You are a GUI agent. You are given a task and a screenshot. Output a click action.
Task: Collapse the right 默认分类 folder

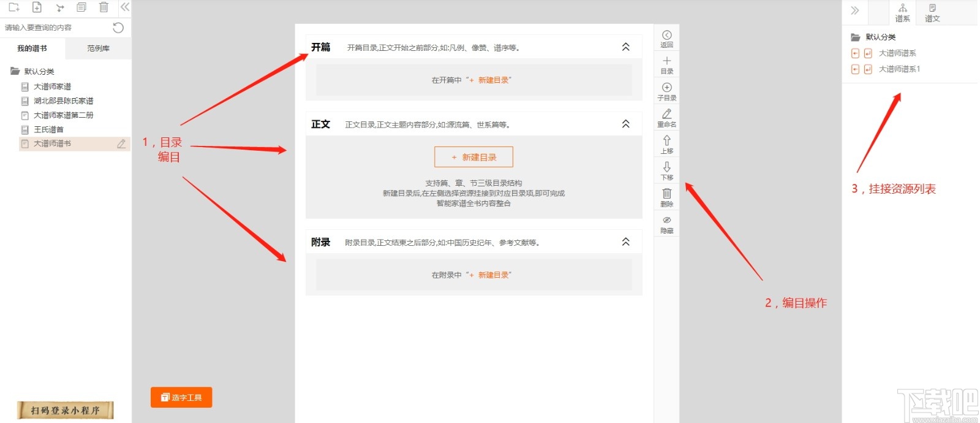click(x=856, y=37)
